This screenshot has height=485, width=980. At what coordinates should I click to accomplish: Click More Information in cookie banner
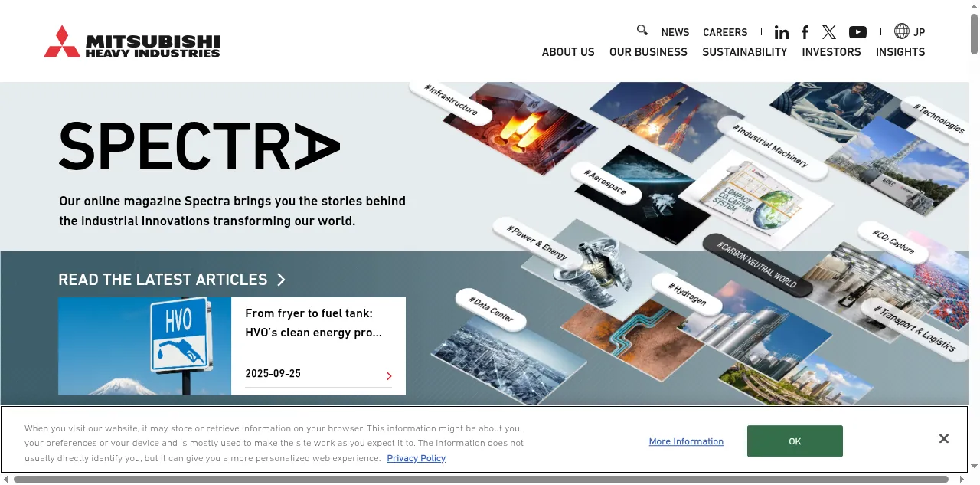click(x=686, y=441)
